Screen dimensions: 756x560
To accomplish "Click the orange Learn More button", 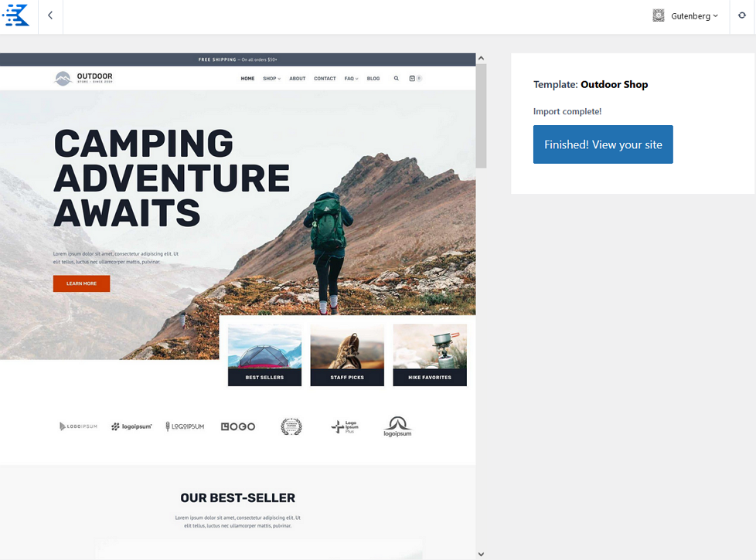I will 81,283.
